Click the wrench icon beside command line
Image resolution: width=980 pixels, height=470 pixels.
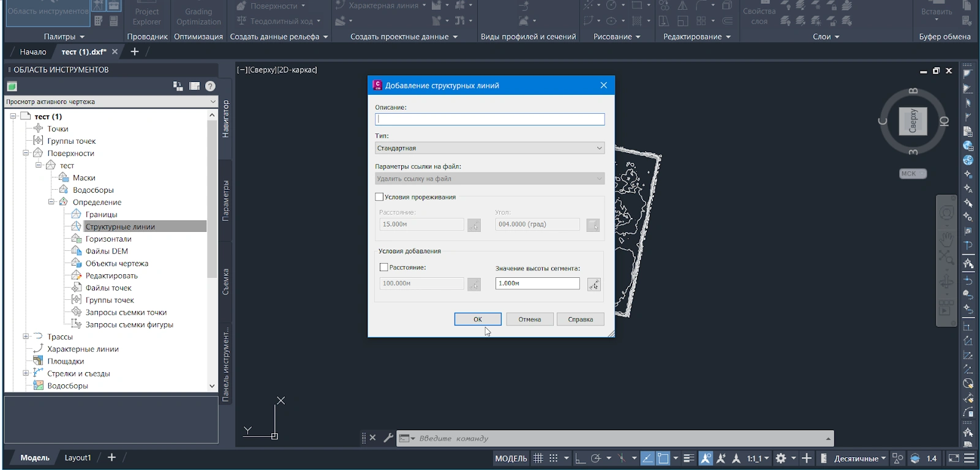coord(388,438)
